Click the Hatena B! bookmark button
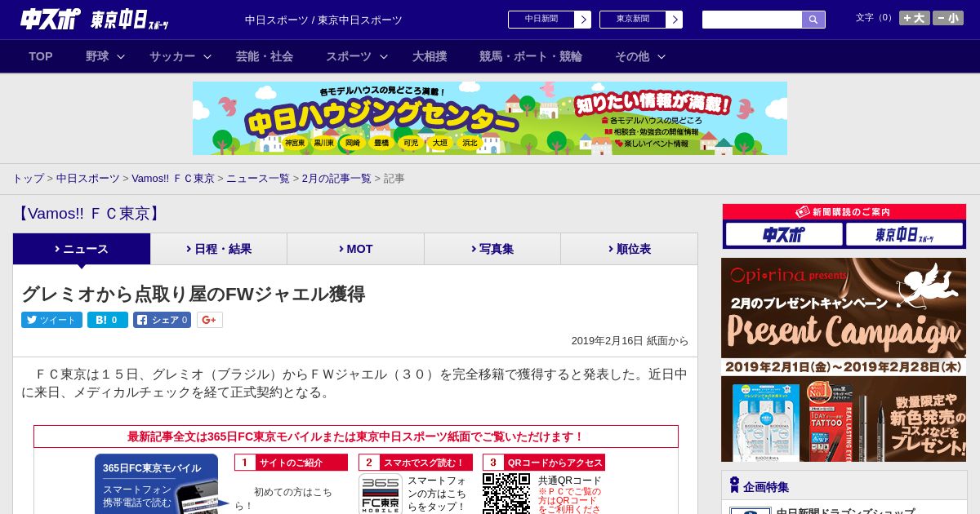Viewport: 980px width, 514px height. coord(108,320)
